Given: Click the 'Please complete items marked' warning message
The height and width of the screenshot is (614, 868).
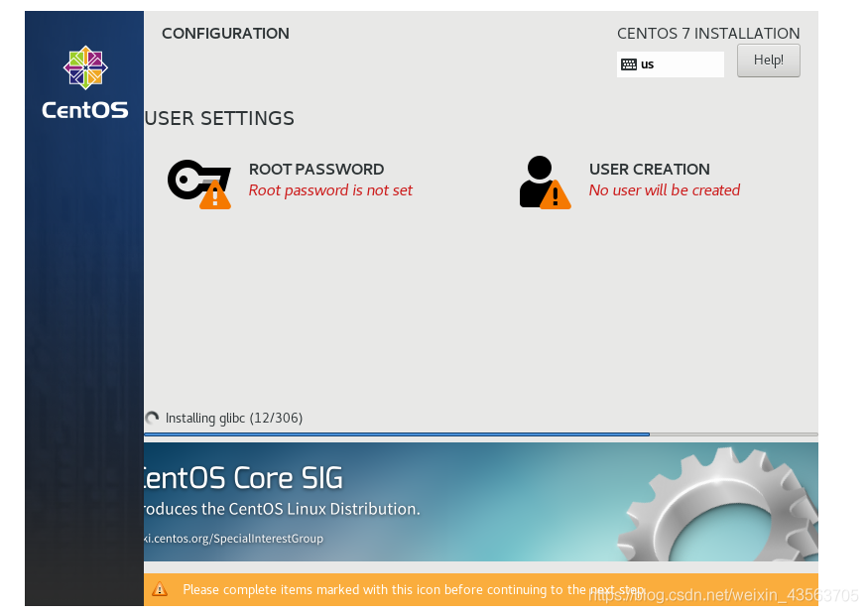Looking at the screenshot, I should pos(414,589).
